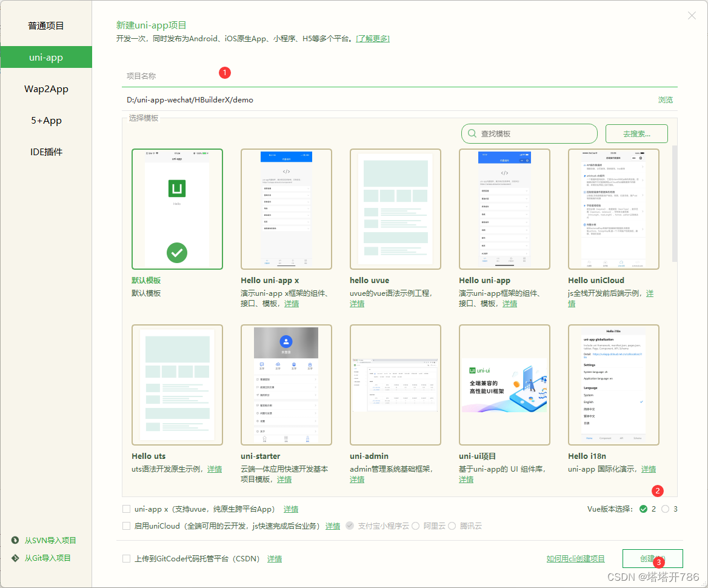Switch to the Wap2App tab
708x588 pixels.
point(45,89)
